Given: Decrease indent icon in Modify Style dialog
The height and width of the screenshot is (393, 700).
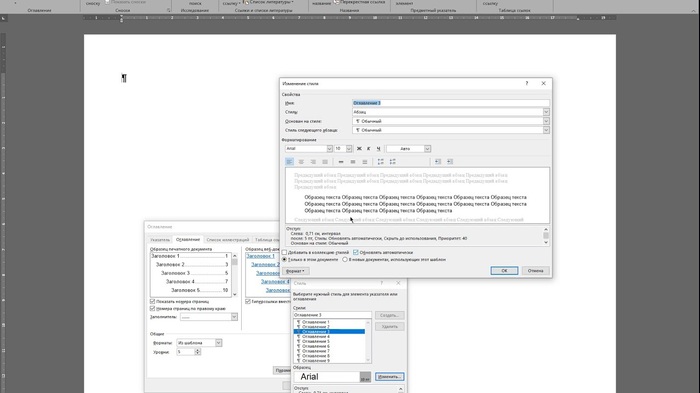Looking at the screenshot, I should (438, 162).
